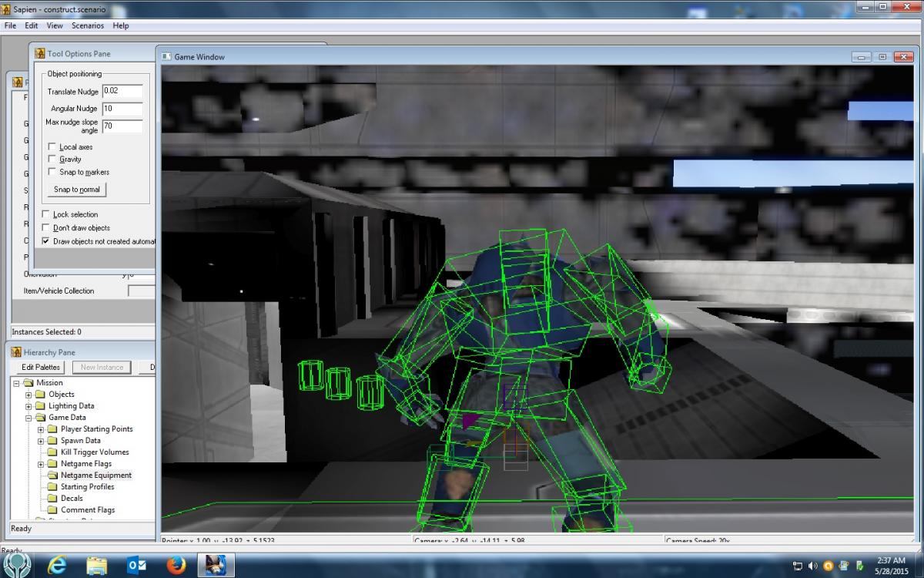Click the Decals folder icon in hierarchy
Screen dimensions: 924x578
52,499
